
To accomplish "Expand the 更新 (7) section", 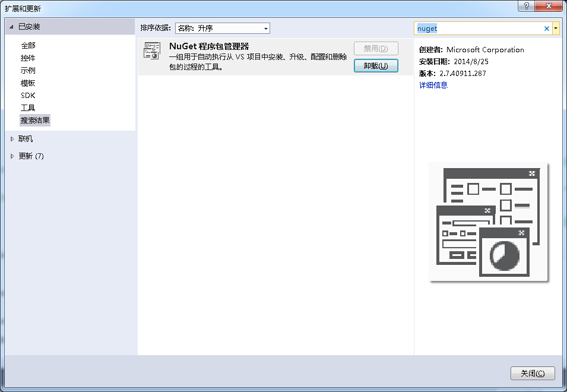I will [12, 156].
